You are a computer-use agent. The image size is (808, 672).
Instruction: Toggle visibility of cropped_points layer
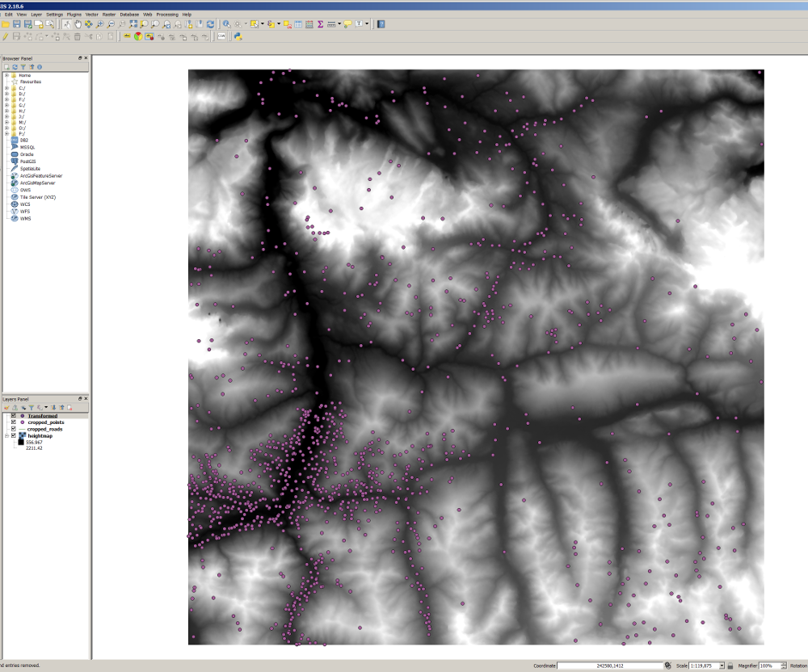coord(14,422)
